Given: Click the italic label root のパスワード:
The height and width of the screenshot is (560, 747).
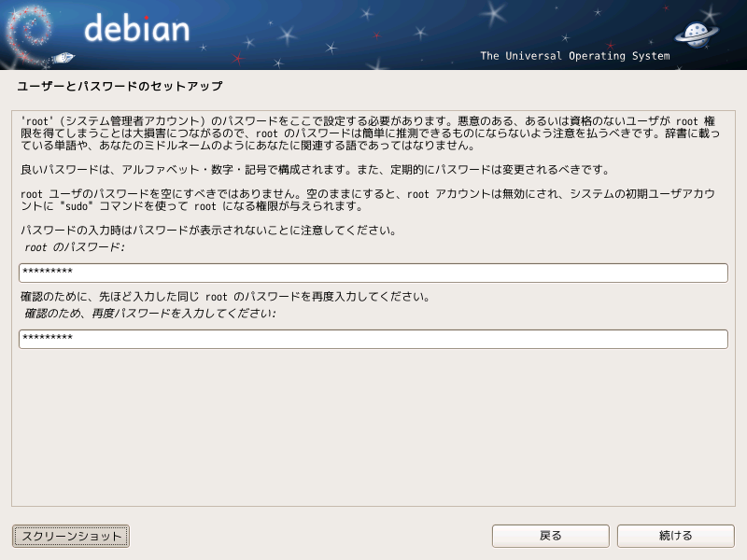Looking at the screenshot, I should (x=75, y=247).
